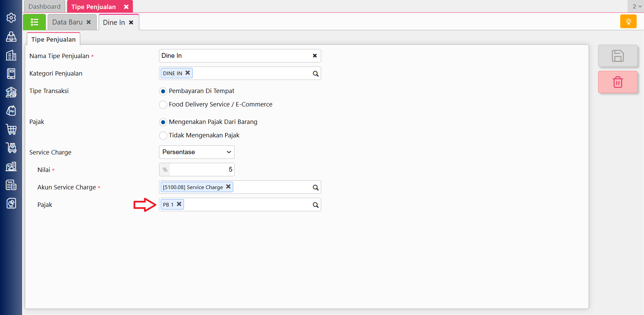Close the Dine In tab
The image size is (644, 315).
[x=131, y=22]
